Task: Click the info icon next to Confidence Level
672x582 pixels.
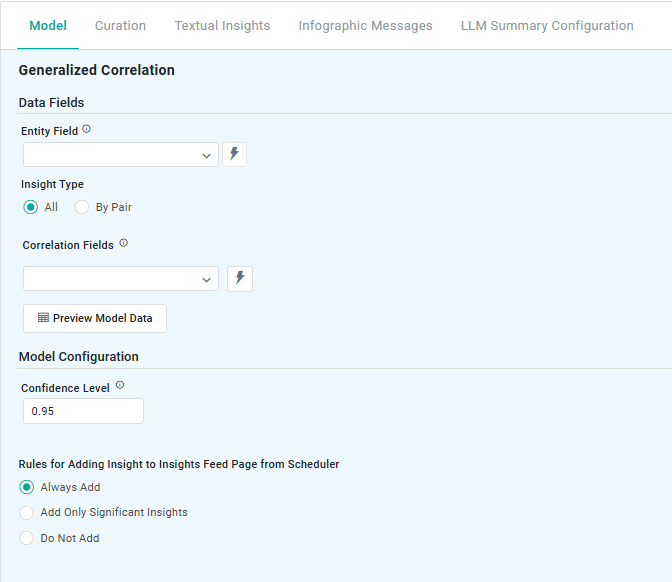Action: click(120, 386)
